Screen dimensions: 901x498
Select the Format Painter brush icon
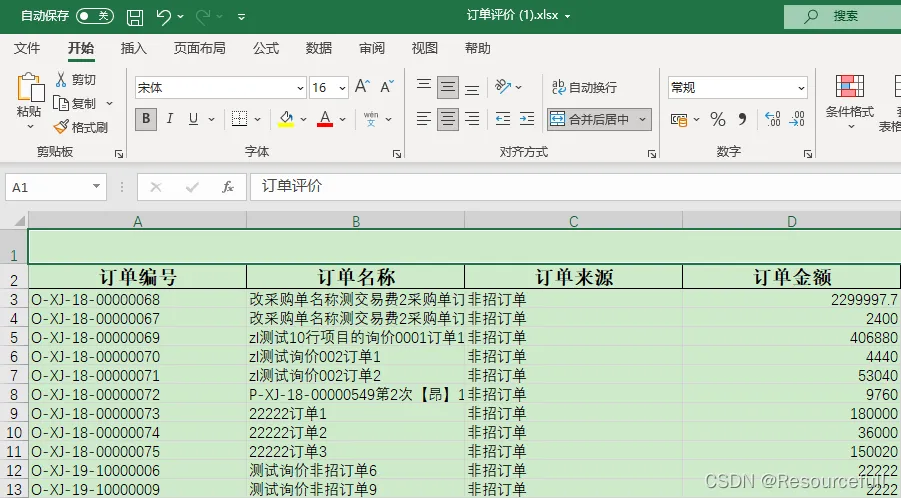[x=61, y=127]
